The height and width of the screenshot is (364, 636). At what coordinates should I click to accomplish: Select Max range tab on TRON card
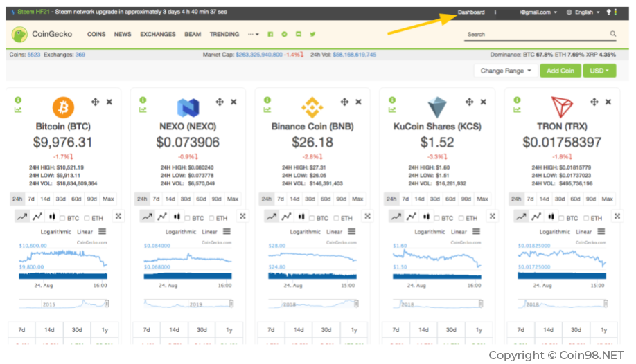pos(607,199)
